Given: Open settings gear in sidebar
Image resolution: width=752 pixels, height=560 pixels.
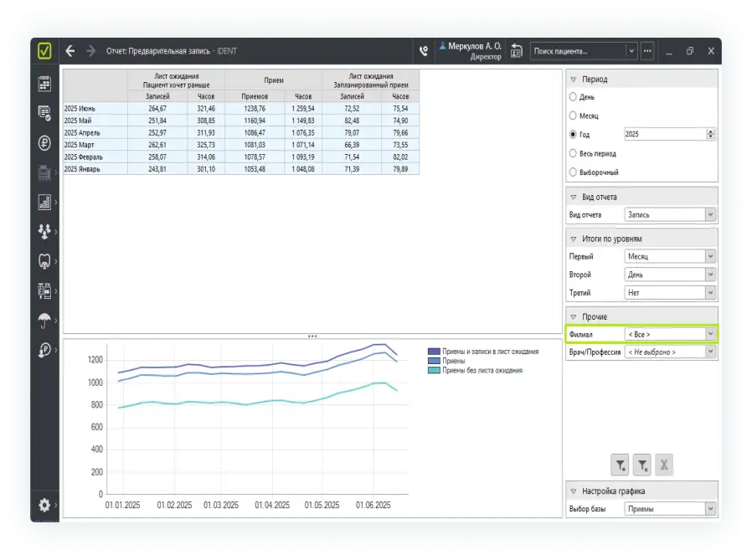Looking at the screenshot, I should pos(45,505).
